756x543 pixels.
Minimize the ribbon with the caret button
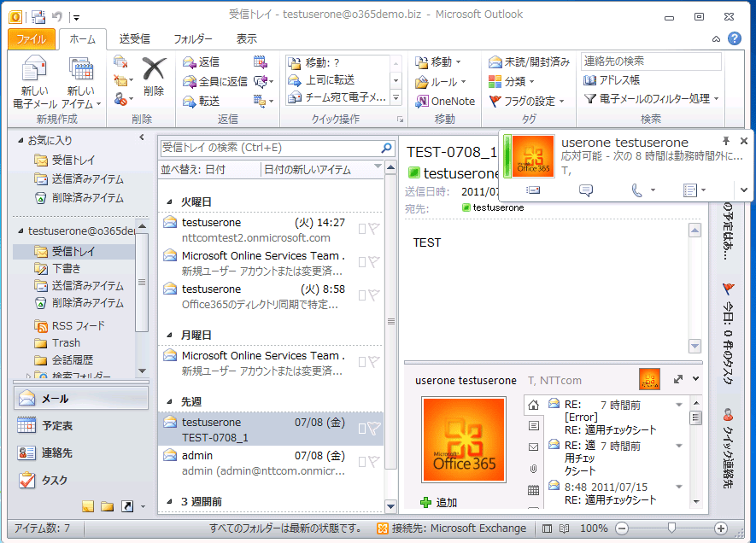[x=716, y=39]
